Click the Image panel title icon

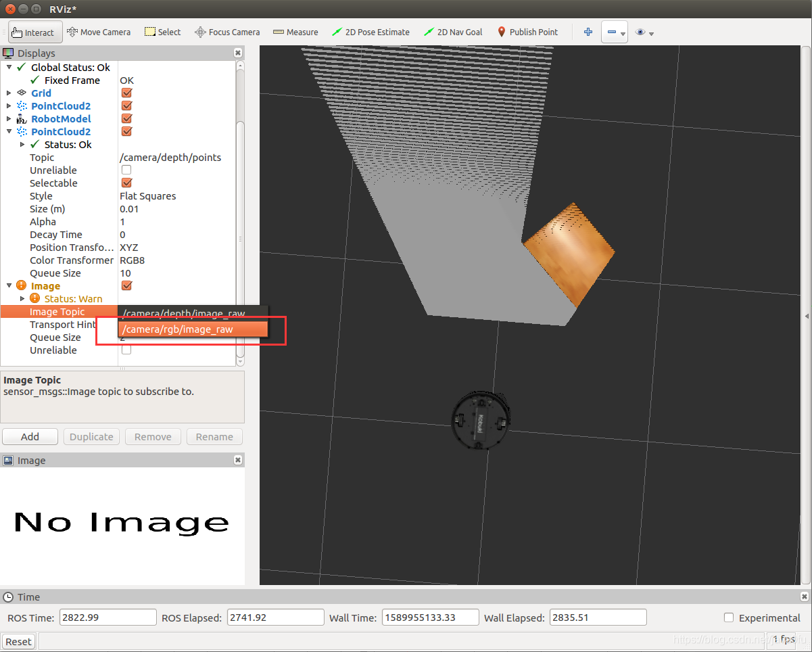(8, 460)
